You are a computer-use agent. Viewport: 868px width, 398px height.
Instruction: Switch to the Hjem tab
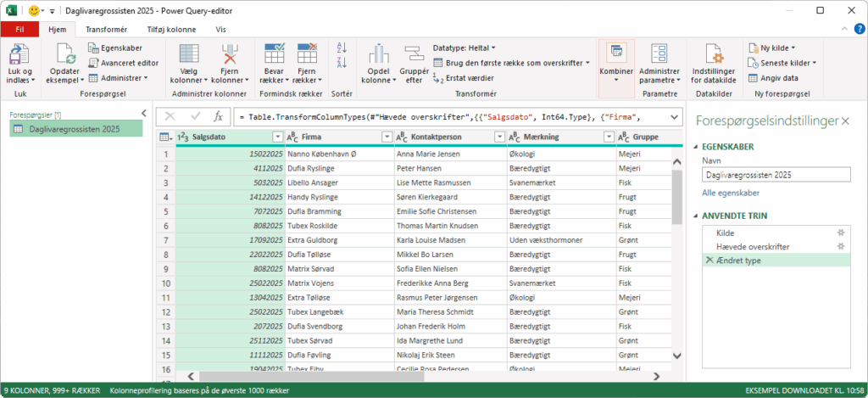click(x=58, y=30)
